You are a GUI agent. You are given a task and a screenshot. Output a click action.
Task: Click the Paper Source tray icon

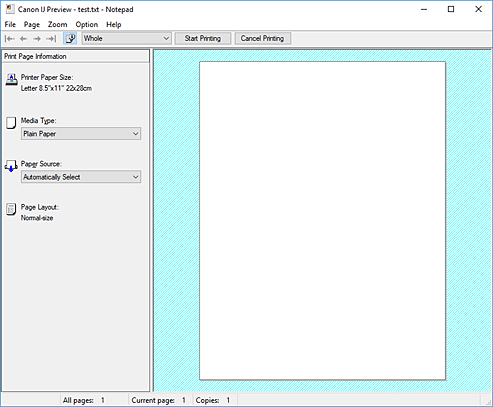tap(11, 166)
